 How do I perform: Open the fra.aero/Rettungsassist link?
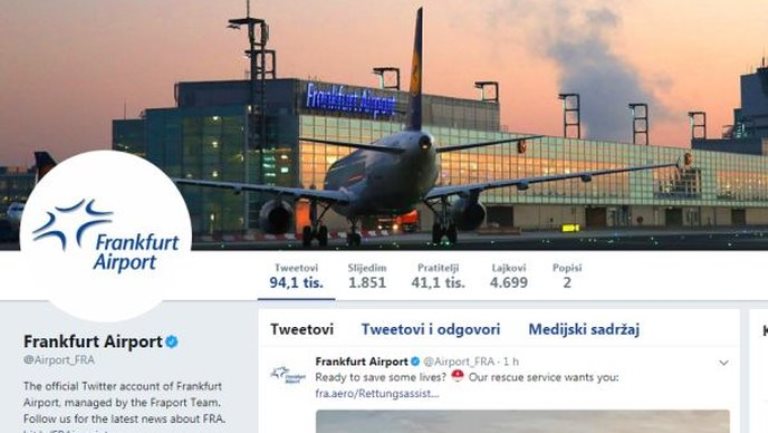(377, 393)
